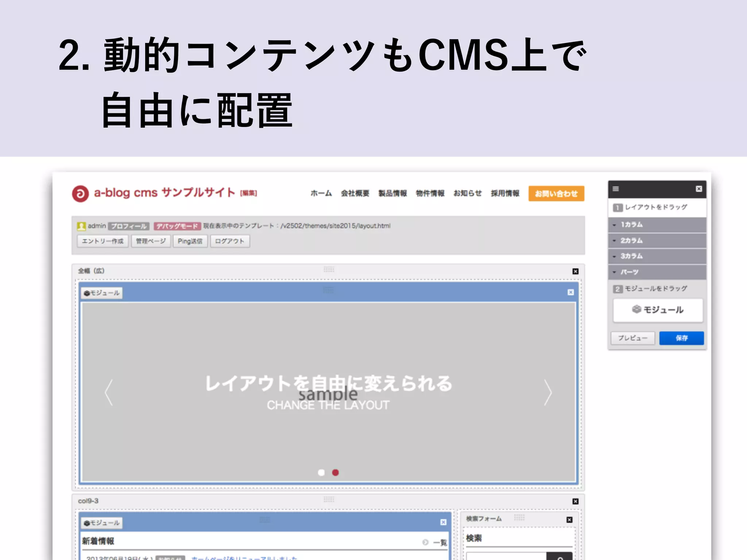Expand the パーツ section

(x=657, y=272)
